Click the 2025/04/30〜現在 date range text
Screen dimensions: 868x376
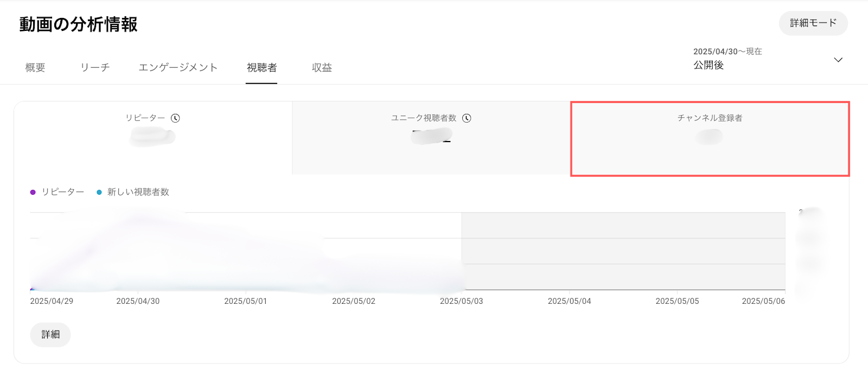click(727, 52)
